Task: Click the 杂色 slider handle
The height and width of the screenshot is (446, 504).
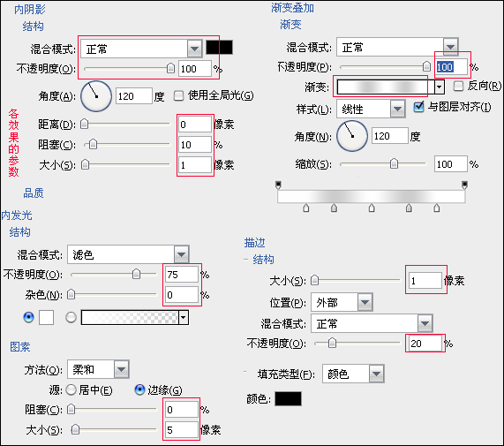Action: coord(71,294)
